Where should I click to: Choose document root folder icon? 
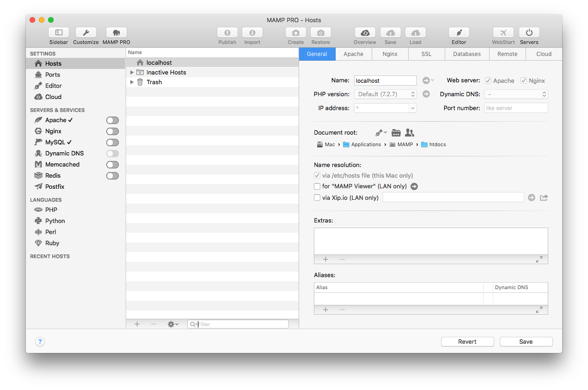(396, 133)
